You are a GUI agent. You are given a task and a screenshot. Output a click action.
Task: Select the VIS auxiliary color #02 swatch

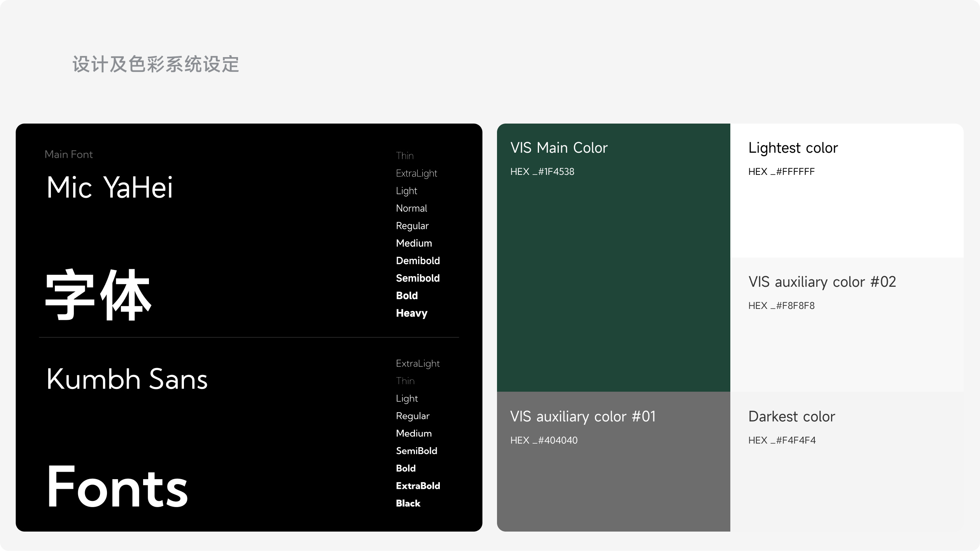pyautogui.click(x=847, y=350)
